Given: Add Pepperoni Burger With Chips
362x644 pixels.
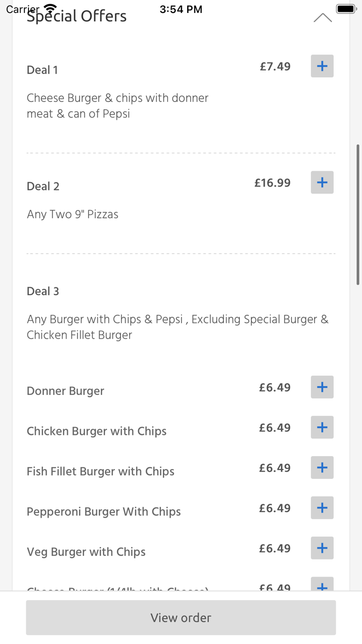Looking at the screenshot, I should (x=322, y=508).
